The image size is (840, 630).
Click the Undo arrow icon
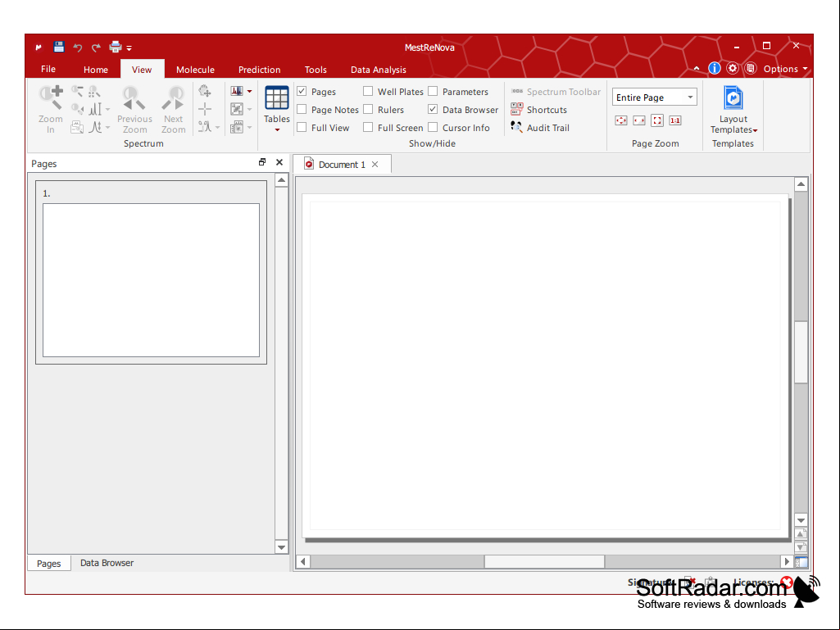tap(78, 48)
